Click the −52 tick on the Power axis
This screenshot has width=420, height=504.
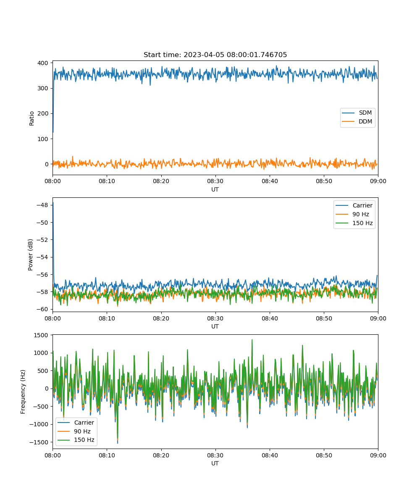42,239
